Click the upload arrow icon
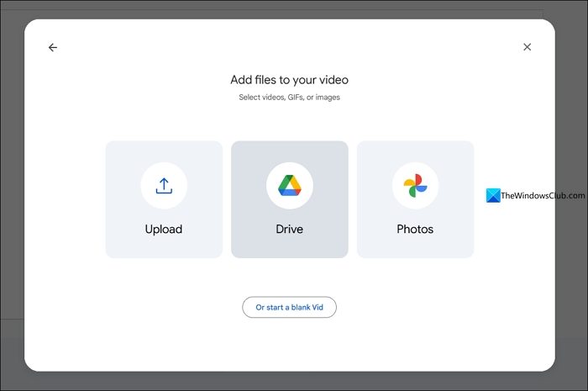Screen dimensions: 588x391 pyautogui.click(x=164, y=186)
